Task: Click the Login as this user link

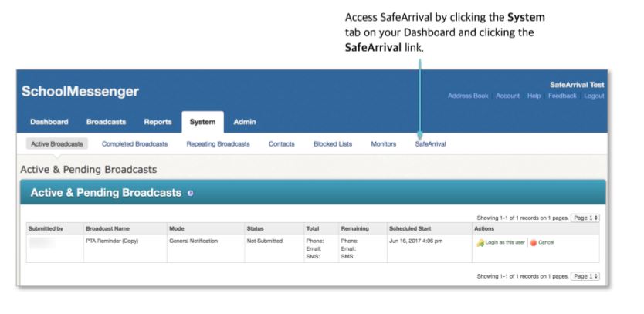Action: point(505,242)
